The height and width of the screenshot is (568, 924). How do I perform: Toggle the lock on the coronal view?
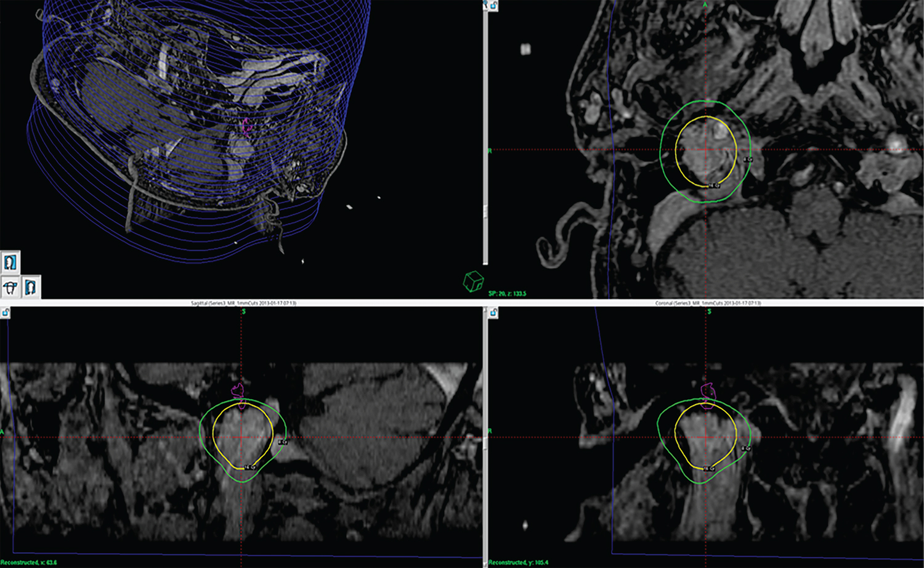click(x=493, y=313)
